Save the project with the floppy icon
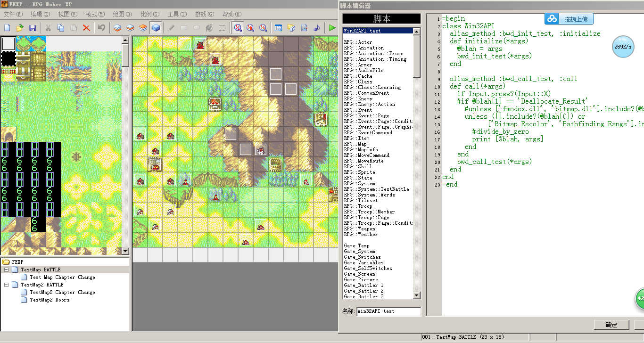 pos(33,28)
